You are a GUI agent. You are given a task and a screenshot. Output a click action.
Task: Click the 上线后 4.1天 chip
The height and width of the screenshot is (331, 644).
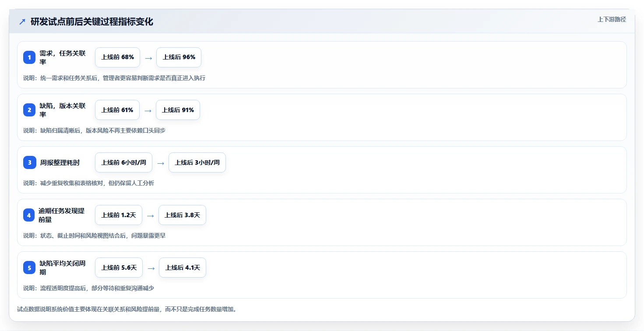tap(183, 268)
